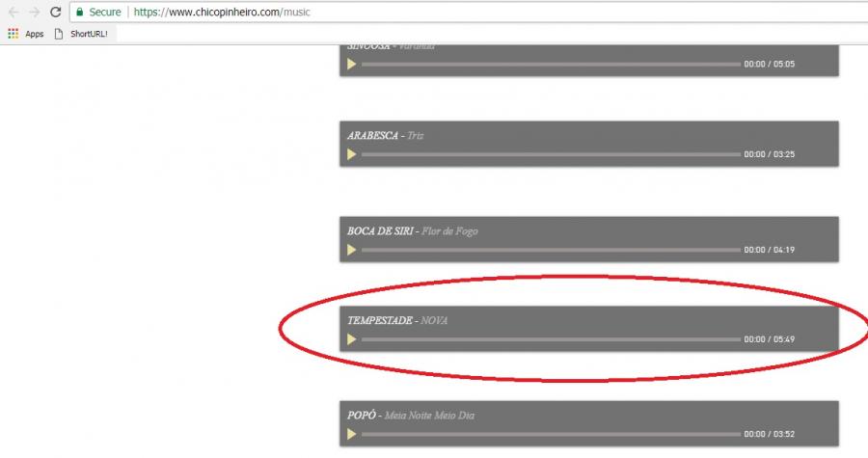Focus the address bar URL field

(471, 12)
